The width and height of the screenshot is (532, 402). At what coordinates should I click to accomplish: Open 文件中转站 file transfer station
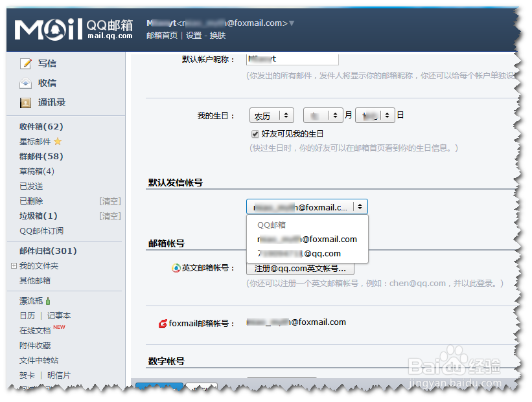point(39,361)
